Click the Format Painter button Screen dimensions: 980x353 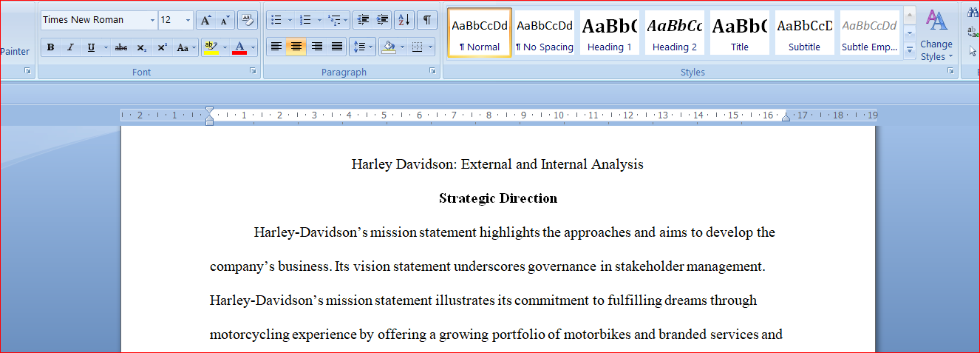[15, 51]
